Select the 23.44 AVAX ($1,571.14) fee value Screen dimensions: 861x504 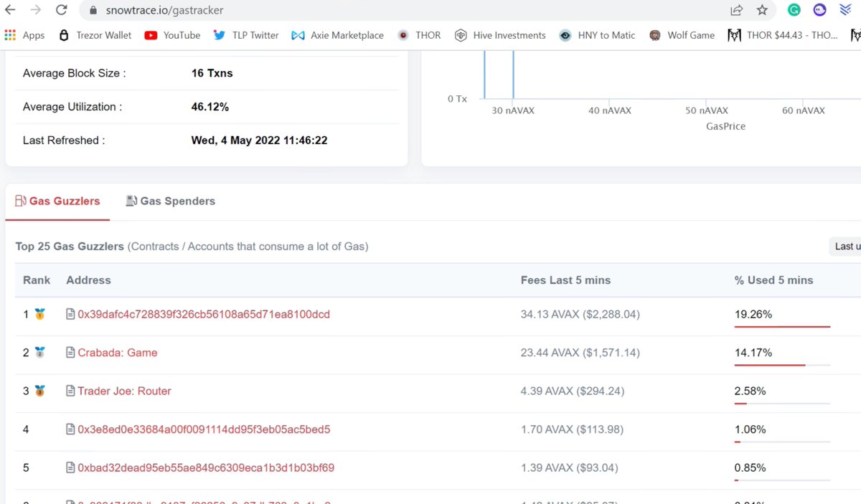point(580,353)
